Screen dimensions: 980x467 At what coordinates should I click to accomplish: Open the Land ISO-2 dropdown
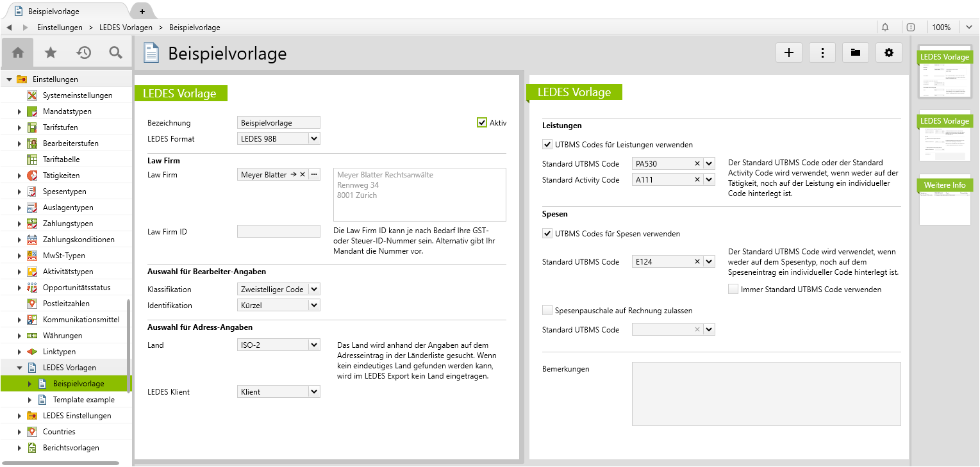click(x=313, y=344)
